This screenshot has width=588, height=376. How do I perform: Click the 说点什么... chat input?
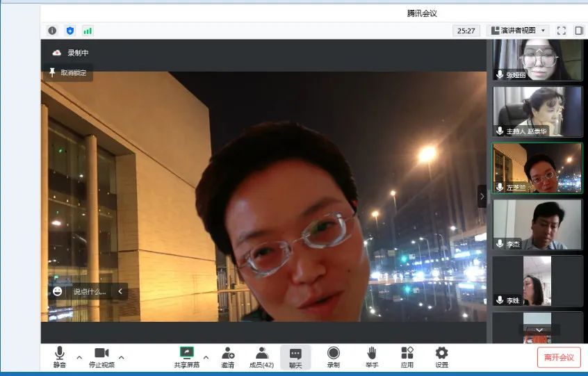90,292
